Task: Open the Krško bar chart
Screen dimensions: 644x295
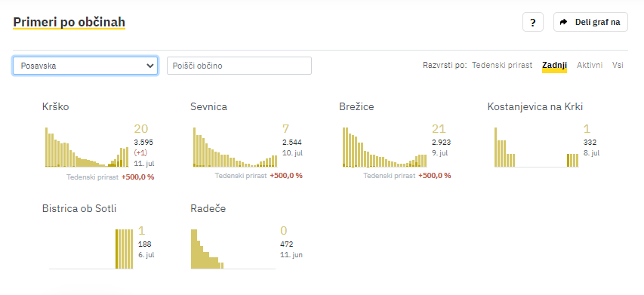Action: tap(87, 147)
